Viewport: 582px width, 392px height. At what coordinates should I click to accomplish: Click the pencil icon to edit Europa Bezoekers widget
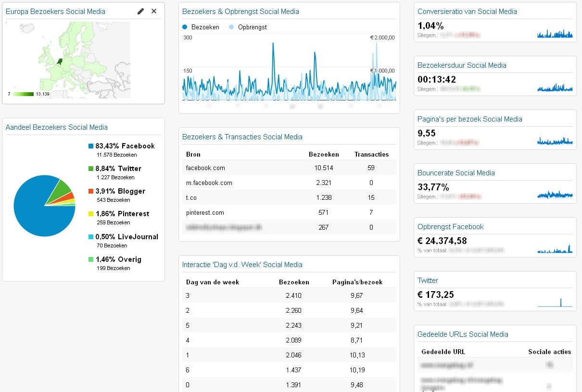(x=140, y=11)
